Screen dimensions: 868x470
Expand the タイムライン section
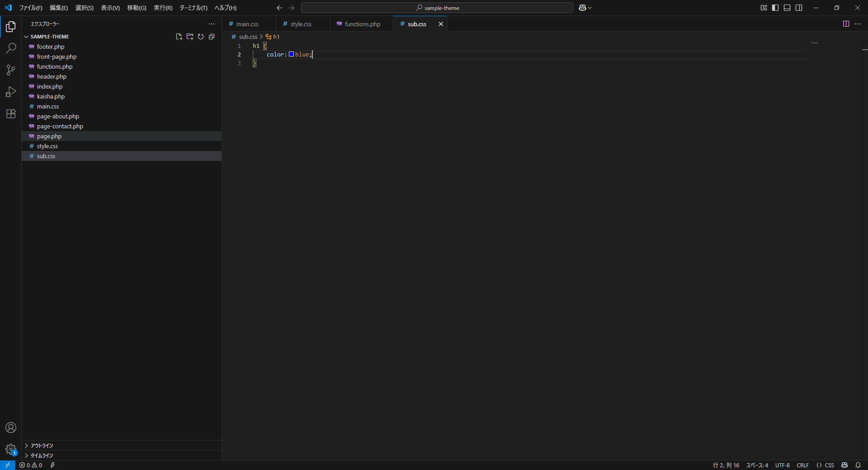(x=122, y=456)
